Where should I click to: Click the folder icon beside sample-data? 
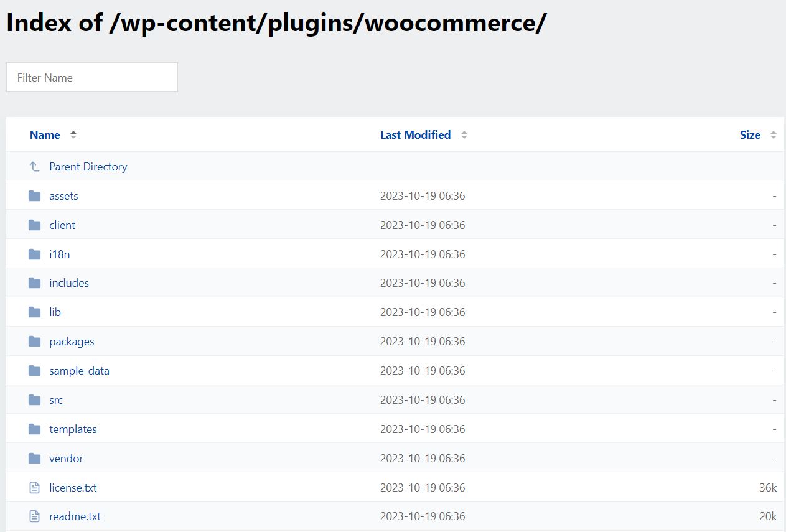[x=35, y=371]
